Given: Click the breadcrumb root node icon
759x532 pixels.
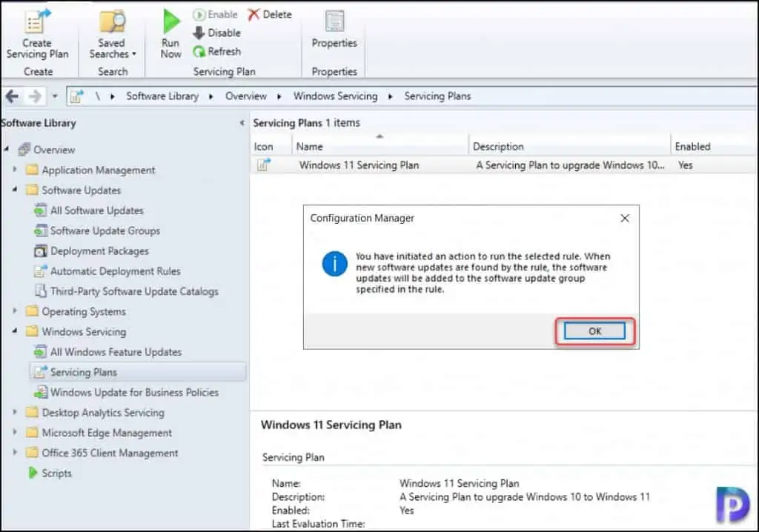Looking at the screenshot, I should (x=76, y=96).
